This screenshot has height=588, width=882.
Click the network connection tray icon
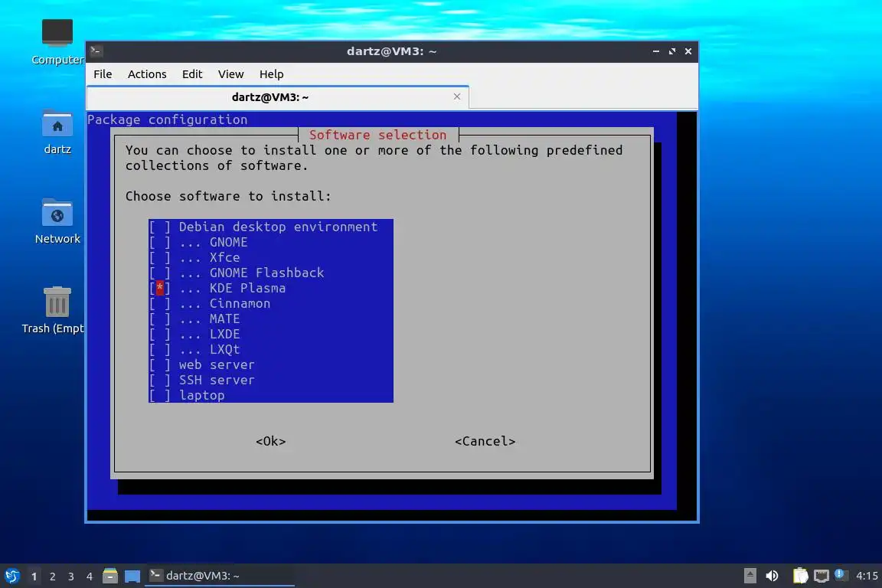coord(822,576)
